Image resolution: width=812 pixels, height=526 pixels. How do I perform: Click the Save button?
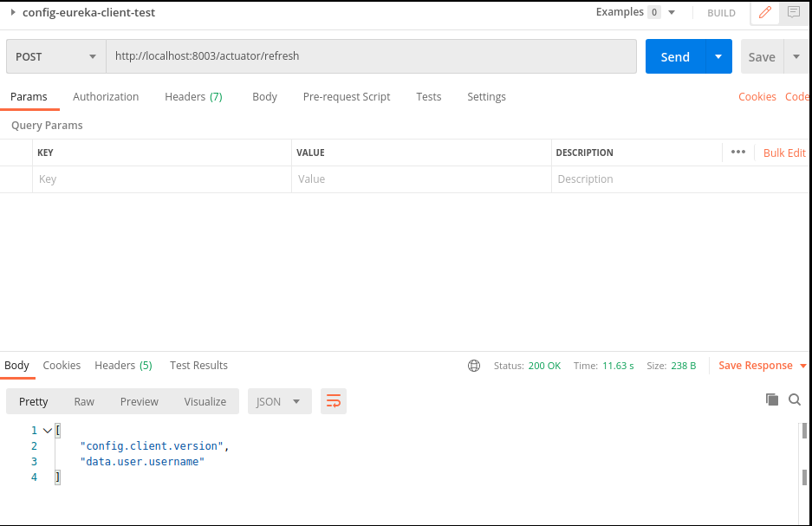tap(762, 56)
